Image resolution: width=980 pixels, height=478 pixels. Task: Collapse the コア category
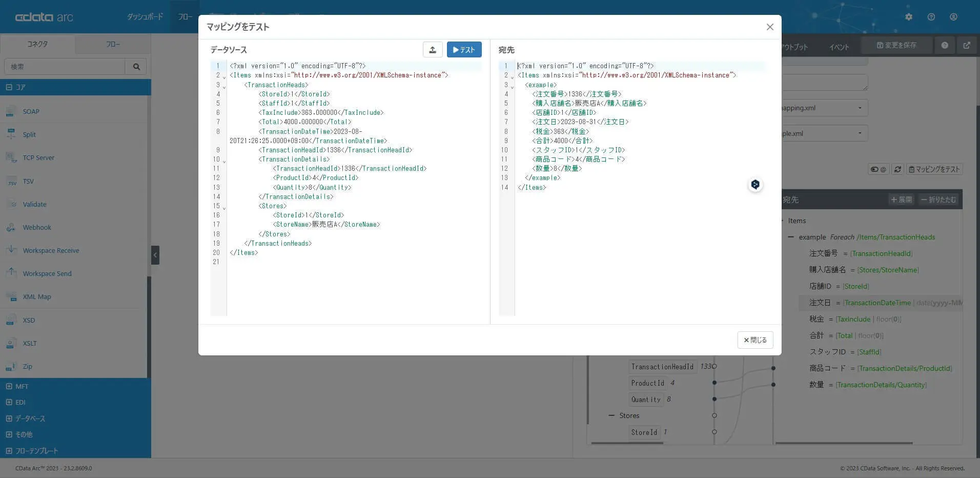[9, 87]
